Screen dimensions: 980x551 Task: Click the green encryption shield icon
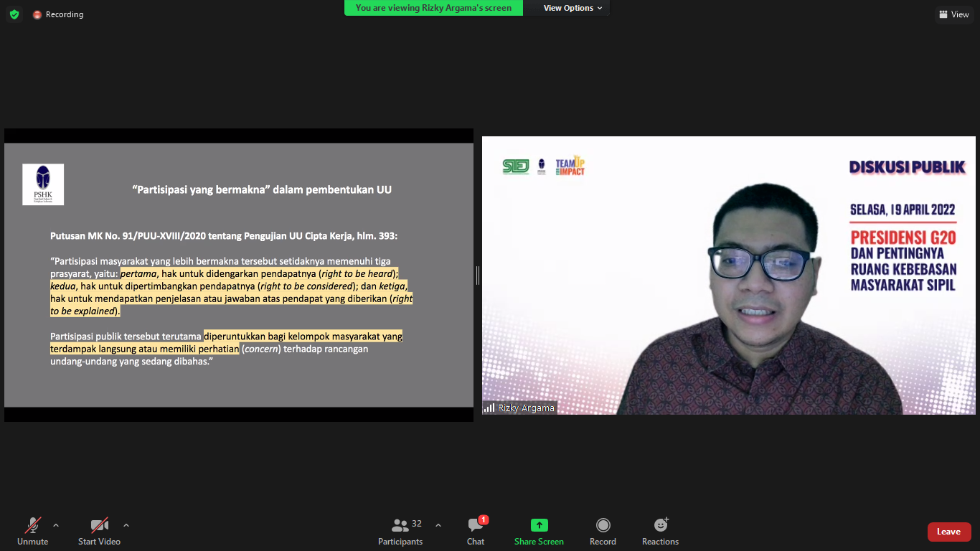[x=14, y=14]
